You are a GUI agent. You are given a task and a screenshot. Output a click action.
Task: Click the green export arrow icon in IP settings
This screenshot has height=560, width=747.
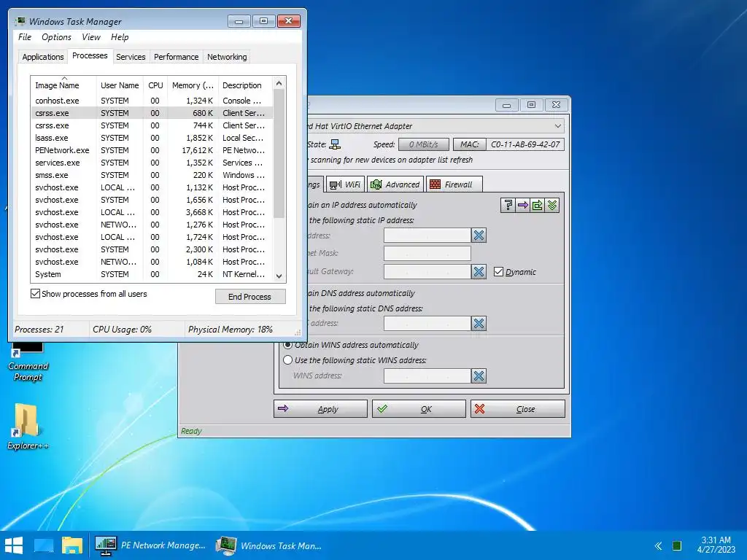point(538,205)
